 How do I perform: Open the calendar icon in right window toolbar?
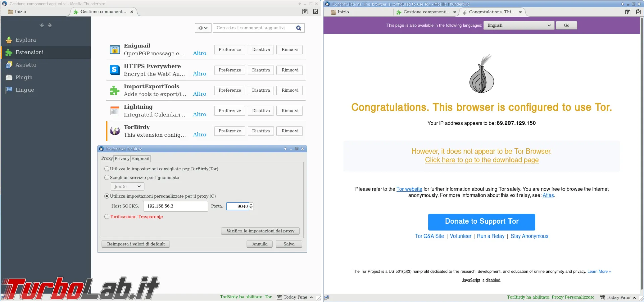click(x=628, y=12)
